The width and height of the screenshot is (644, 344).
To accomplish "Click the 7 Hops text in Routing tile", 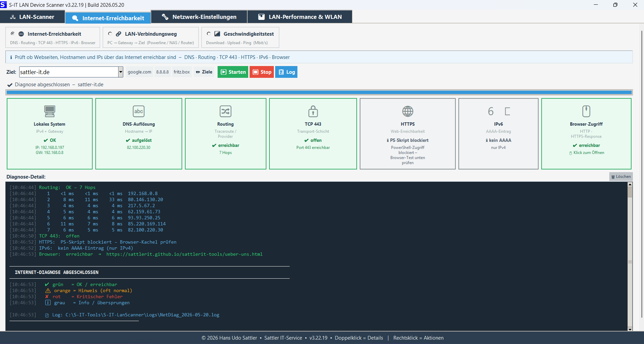I will [x=225, y=153].
